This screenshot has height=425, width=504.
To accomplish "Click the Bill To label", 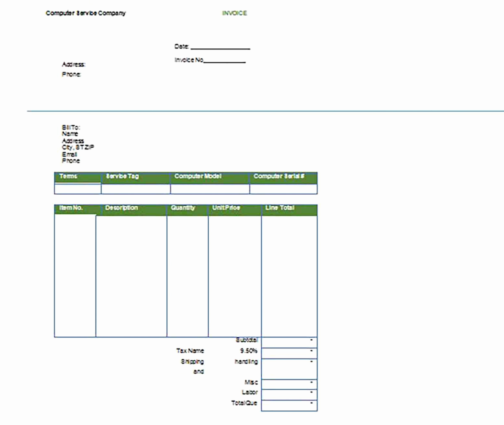I will pyautogui.click(x=71, y=127).
